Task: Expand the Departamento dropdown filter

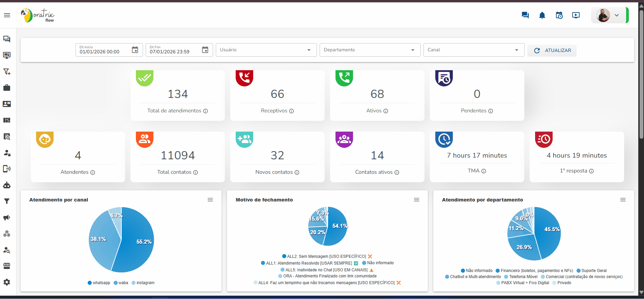Action: pos(370,50)
